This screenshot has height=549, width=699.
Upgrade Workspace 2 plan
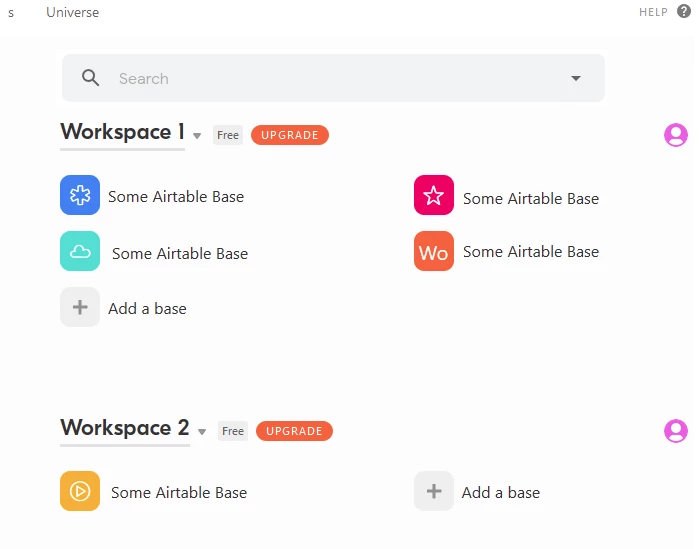click(x=294, y=431)
